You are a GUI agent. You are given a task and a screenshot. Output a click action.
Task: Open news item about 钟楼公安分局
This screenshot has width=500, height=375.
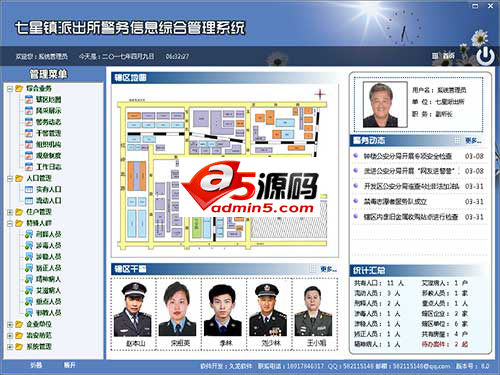pyautogui.click(x=408, y=156)
